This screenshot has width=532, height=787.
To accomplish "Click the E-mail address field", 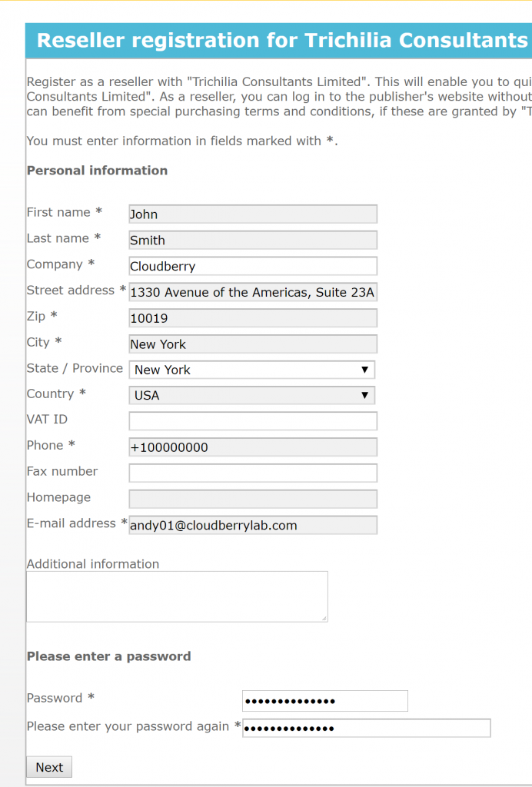I will pyautogui.click(x=253, y=526).
